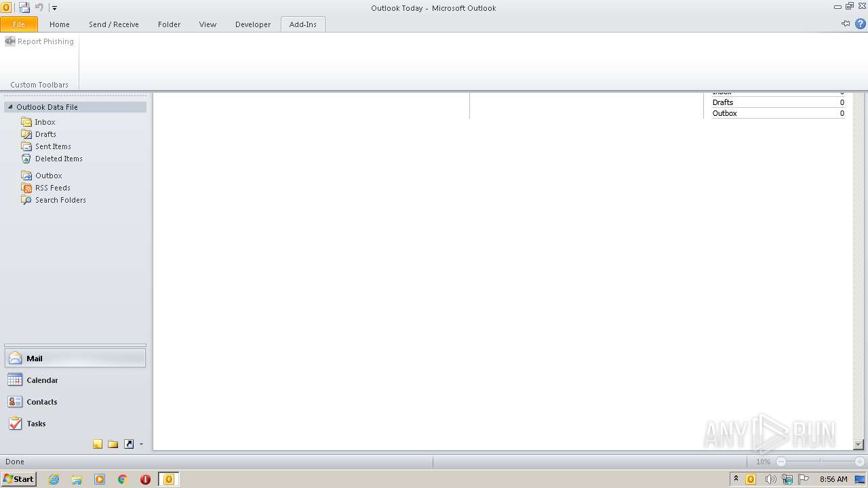Click the scroll down arrow of content pane
Viewport: 868px width, 488px height.
(x=859, y=445)
